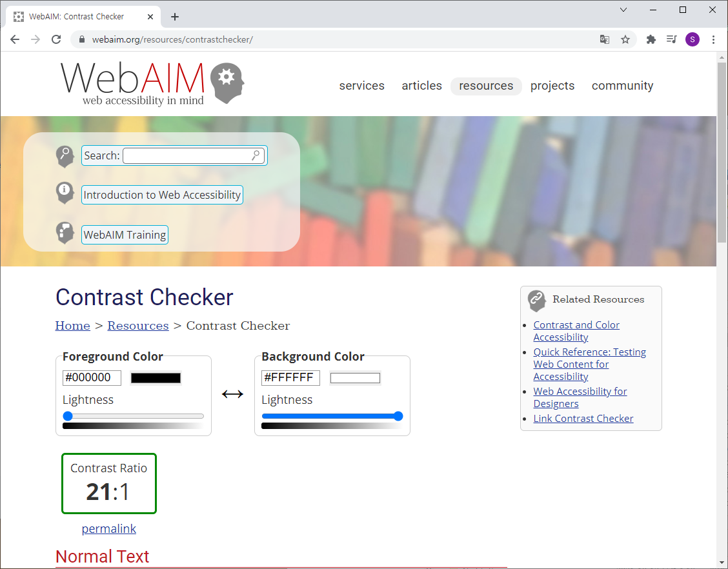Click the Contrast Checker heading

pos(145,297)
